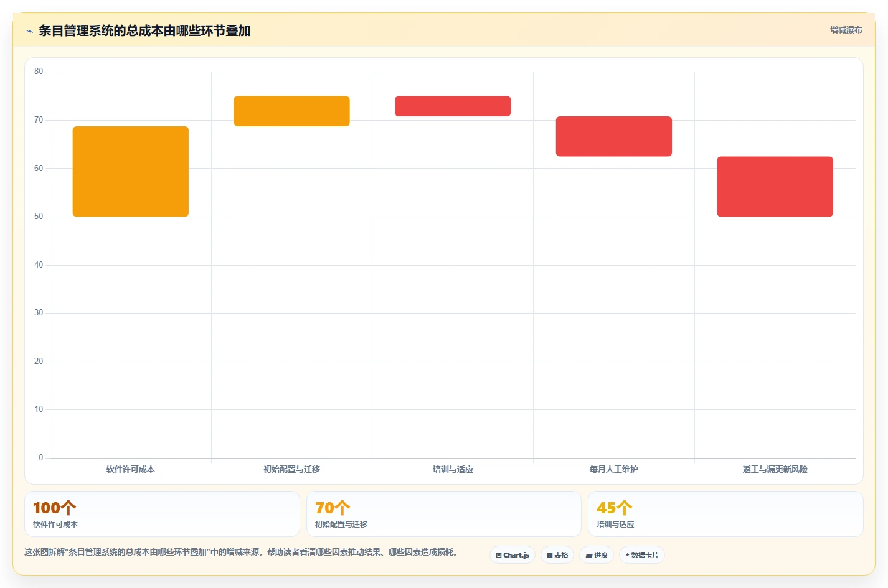Screen dimensions: 888x588
Task: Click the 表格 chip
Action: [557, 555]
